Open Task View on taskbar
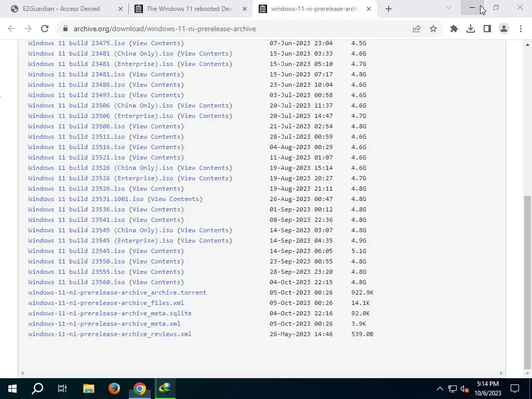532x399 pixels. [x=62, y=389]
